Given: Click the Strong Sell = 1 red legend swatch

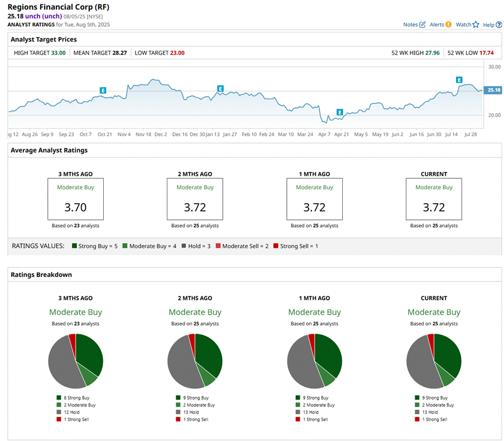Looking at the screenshot, I should pos(276,246).
